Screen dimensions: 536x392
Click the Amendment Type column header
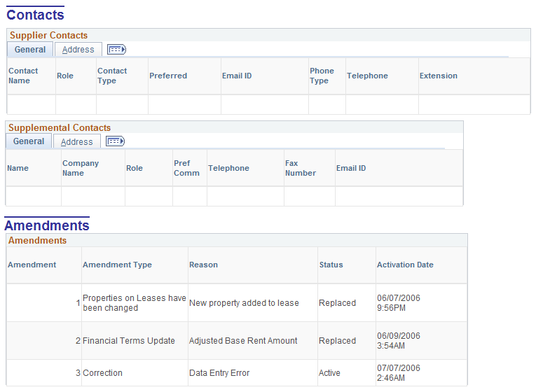click(x=117, y=265)
